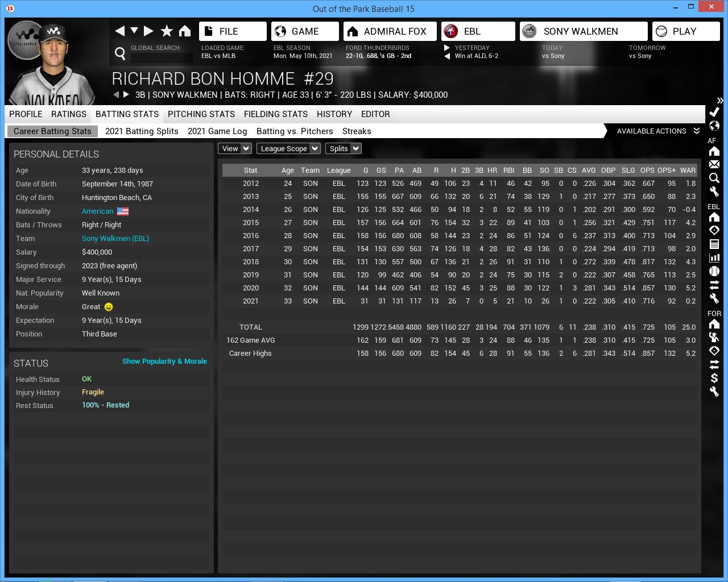Click the globe icon in right sidebar
The image size is (728, 582).
(714, 126)
